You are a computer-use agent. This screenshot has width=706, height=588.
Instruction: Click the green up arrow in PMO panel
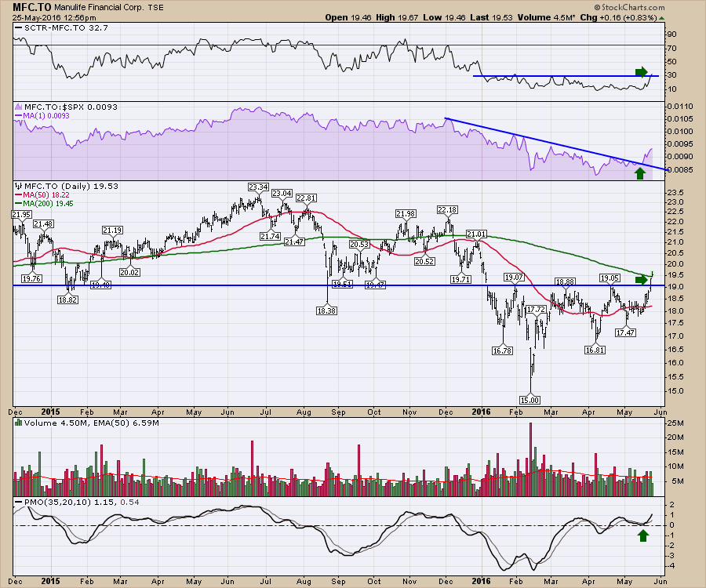click(643, 535)
